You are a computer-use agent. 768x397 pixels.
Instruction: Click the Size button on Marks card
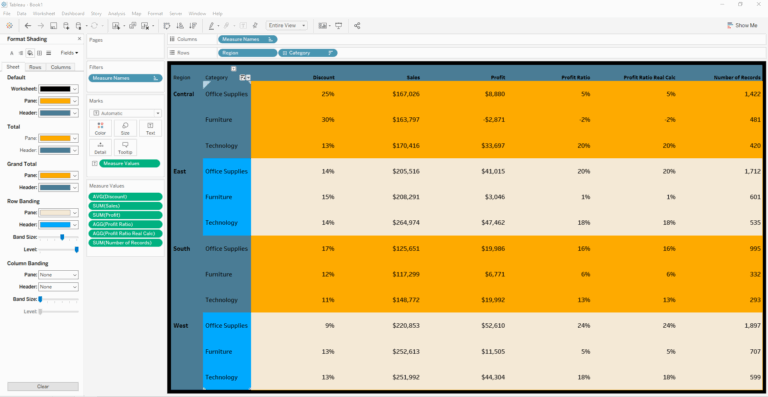click(x=125, y=128)
